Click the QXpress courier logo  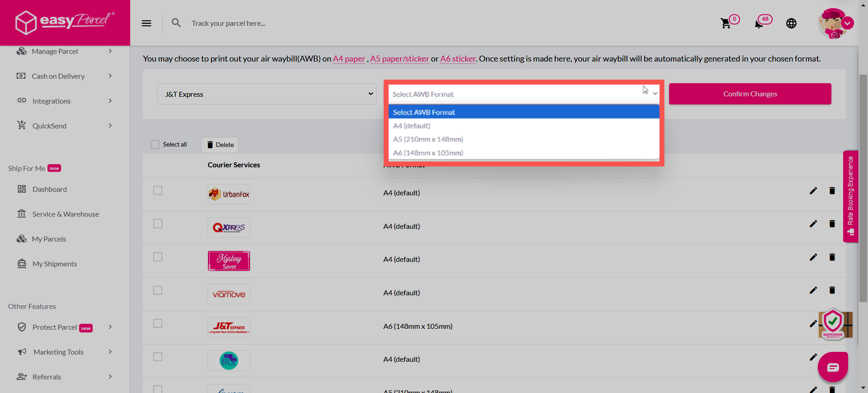pyautogui.click(x=229, y=227)
